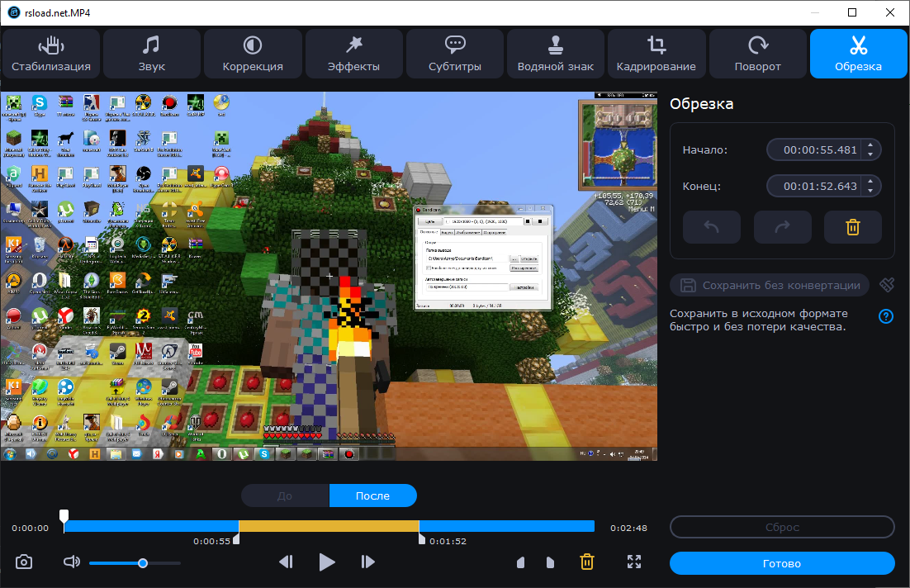Viewport: 910px width, 588px height.
Task: Adjust the volume slider handle
Action: 143,563
